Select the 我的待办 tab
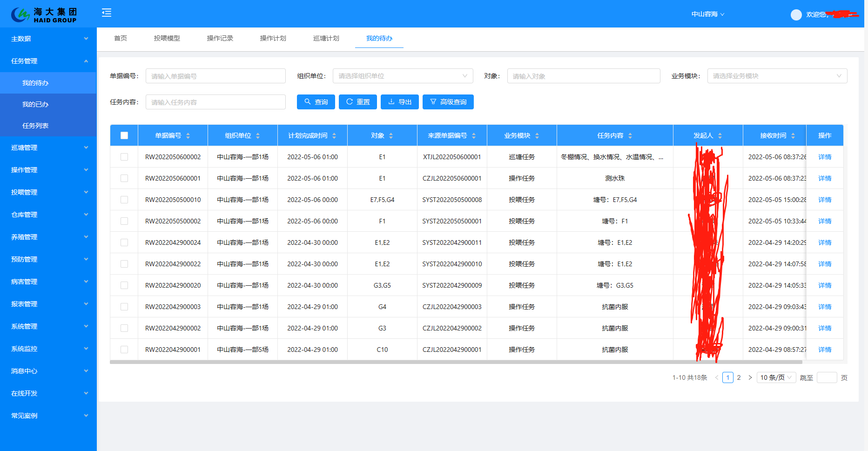 pyautogui.click(x=379, y=38)
